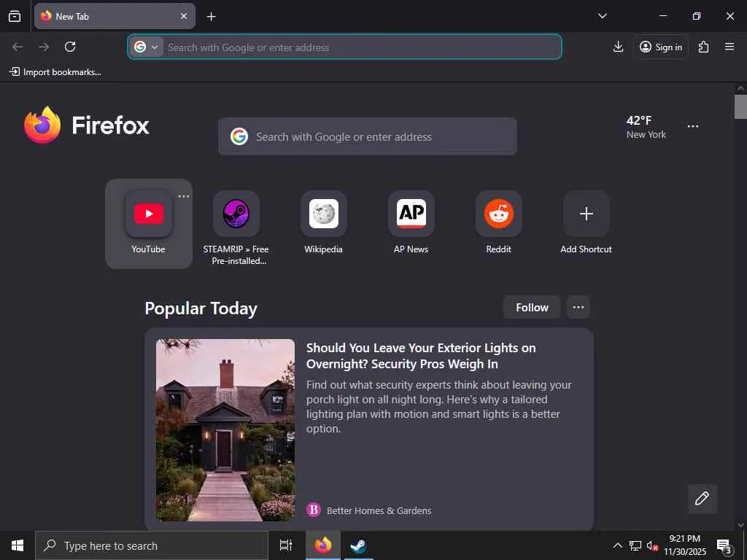Click the scrollbar down arrow

(740, 525)
